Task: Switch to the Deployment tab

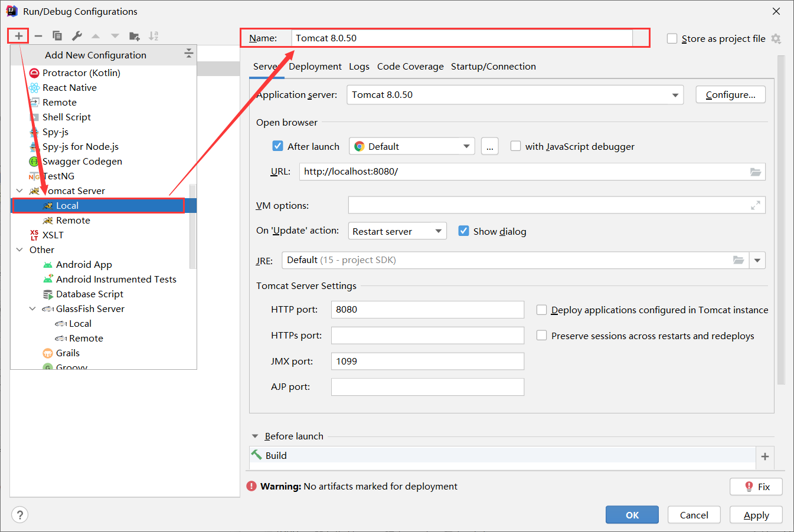Action: coord(315,67)
